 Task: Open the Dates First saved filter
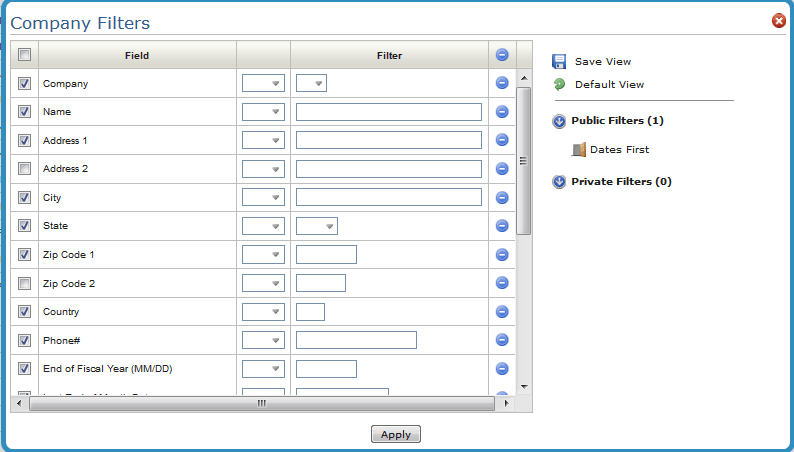(x=619, y=150)
